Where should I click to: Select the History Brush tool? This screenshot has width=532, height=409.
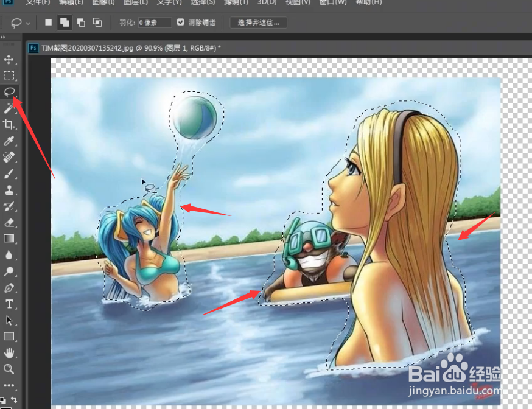click(x=9, y=206)
